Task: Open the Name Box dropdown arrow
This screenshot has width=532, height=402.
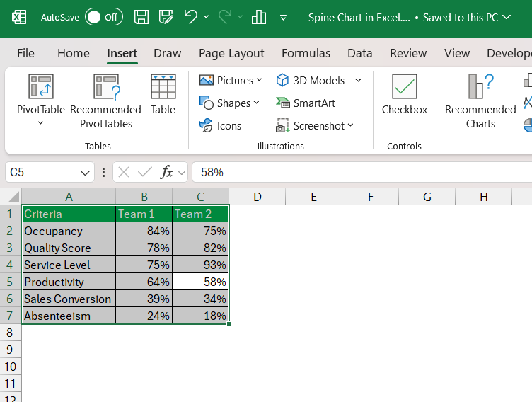Action: (85, 173)
